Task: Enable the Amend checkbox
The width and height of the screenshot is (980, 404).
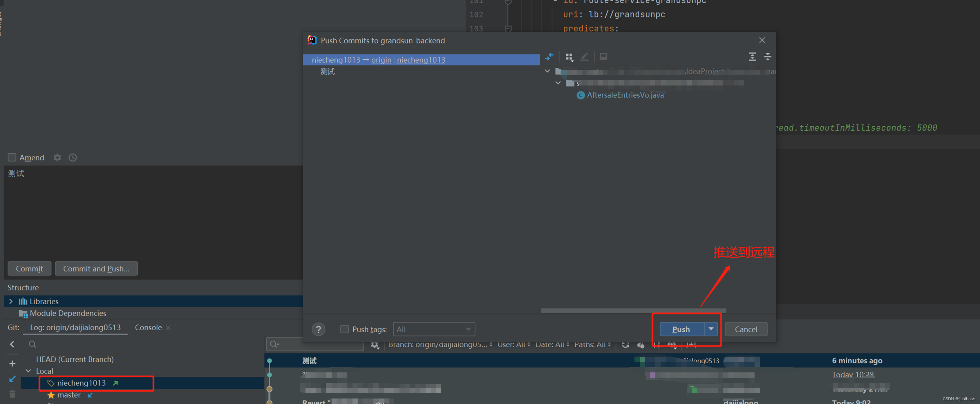Action: pyautogui.click(x=12, y=157)
